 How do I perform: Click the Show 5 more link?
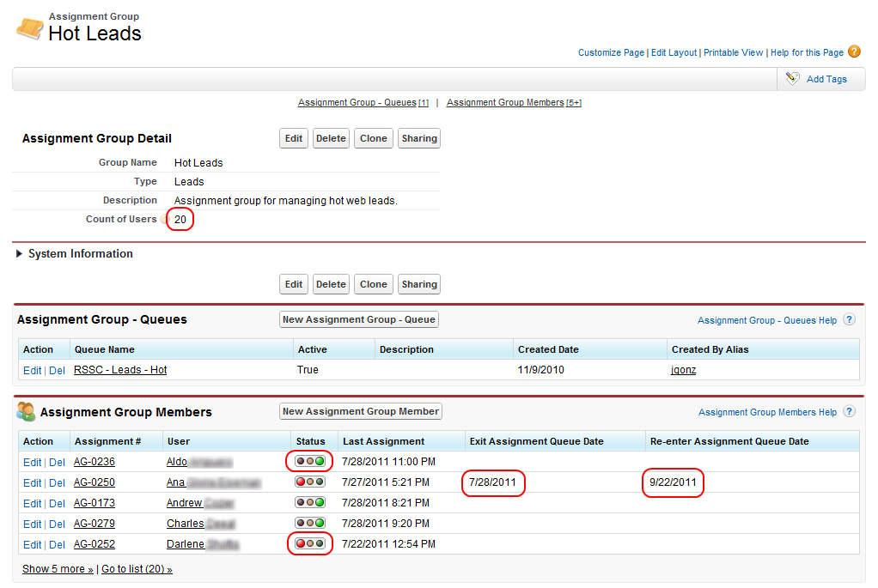pyautogui.click(x=53, y=569)
